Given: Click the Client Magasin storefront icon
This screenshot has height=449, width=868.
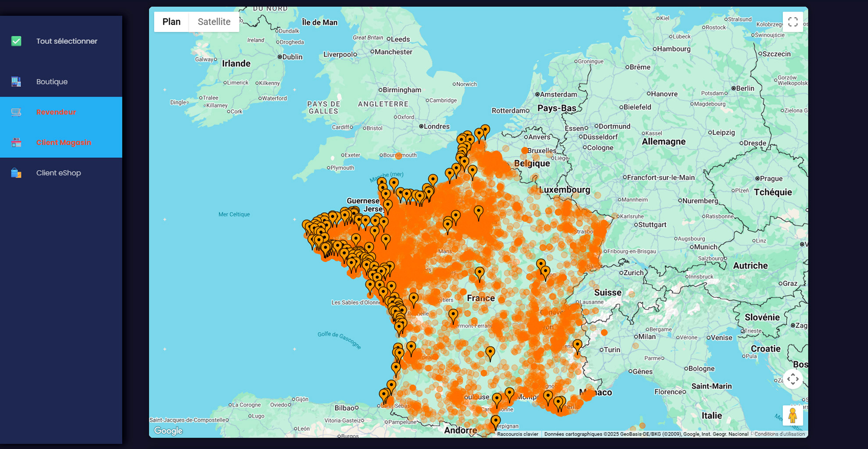Looking at the screenshot, I should 16,143.
